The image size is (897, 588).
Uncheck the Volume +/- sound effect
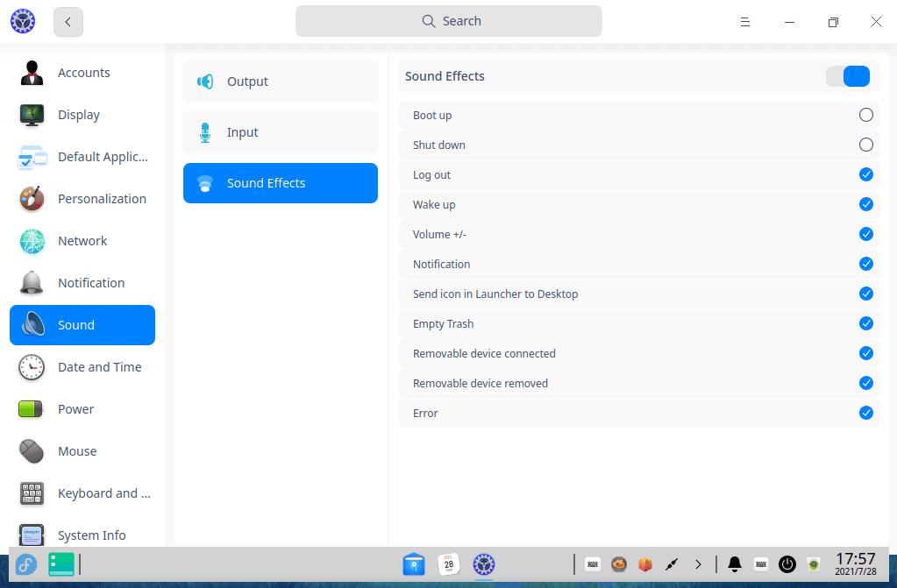click(x=865, y=234)
